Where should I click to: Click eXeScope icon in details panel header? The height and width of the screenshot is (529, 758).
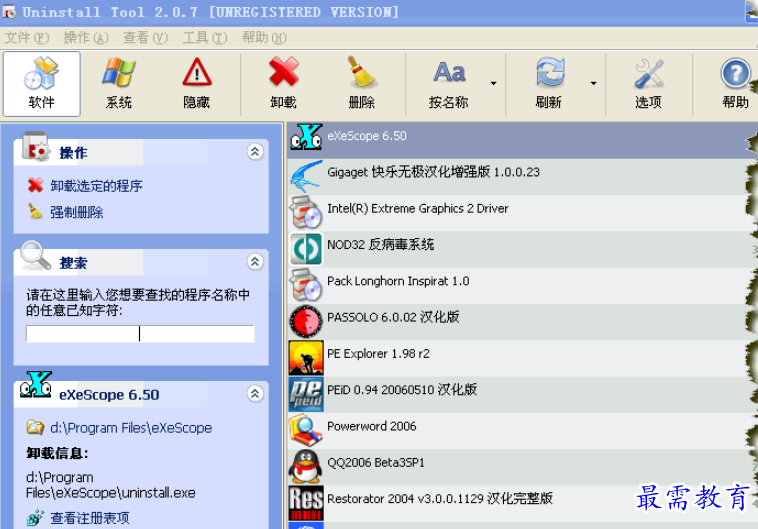[x=35, y=384]
